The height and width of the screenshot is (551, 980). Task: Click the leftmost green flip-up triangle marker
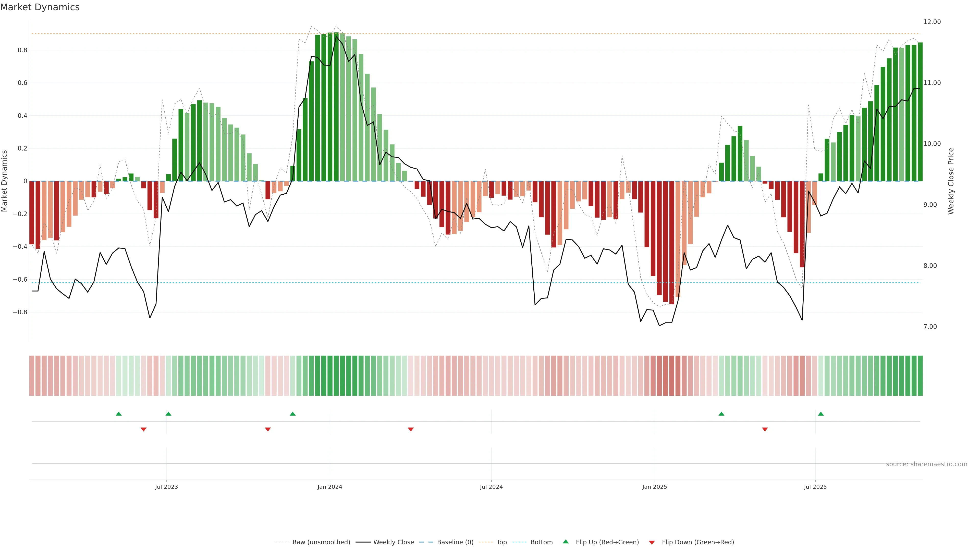click(x=119, y=414)
